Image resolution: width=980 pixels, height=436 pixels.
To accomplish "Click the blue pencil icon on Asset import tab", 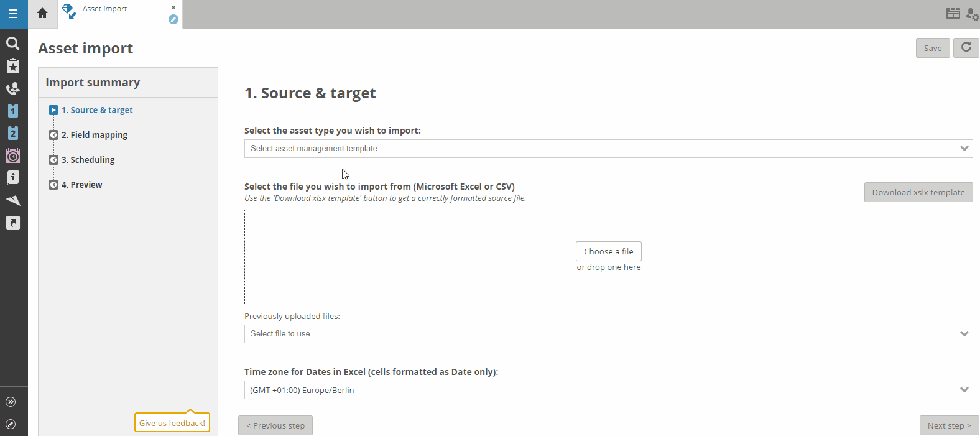I will click(x=173, y=19).
